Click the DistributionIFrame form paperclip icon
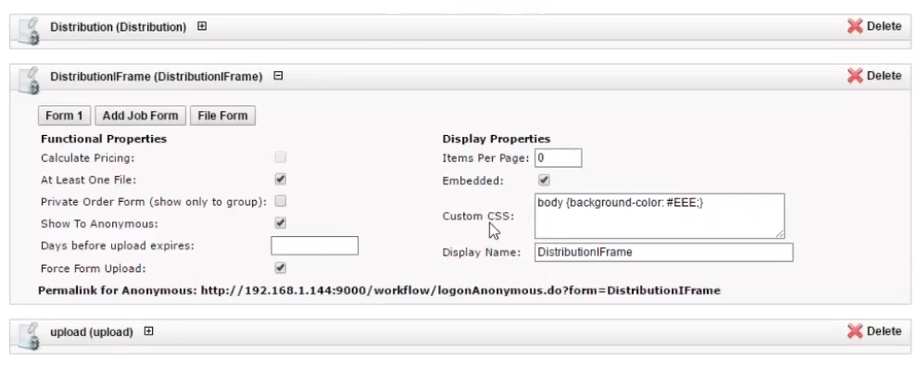 click(x=28, y=80)
